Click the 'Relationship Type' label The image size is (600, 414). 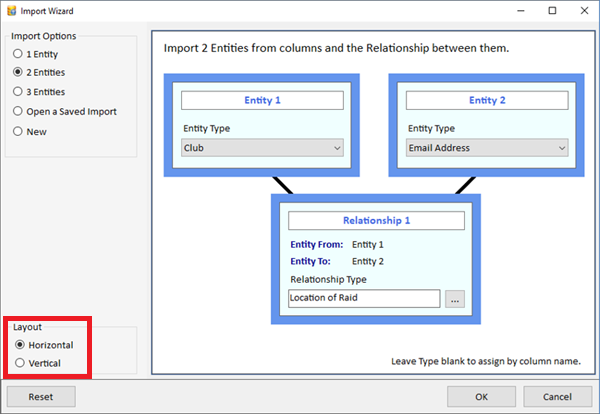point(328,280)
